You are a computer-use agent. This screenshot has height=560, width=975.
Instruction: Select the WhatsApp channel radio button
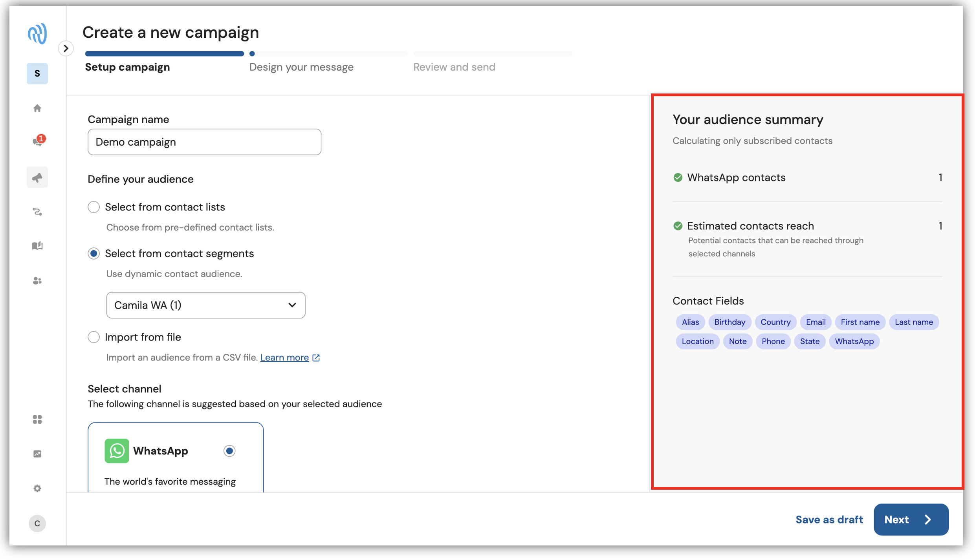pos(229,451)
